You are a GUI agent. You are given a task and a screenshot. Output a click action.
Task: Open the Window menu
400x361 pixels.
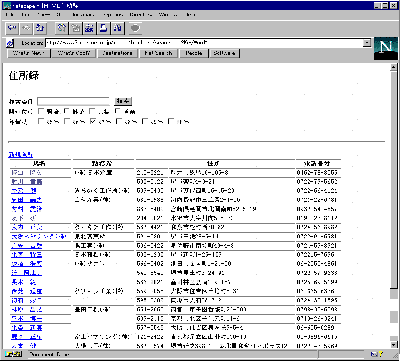(x=168, y=15)
